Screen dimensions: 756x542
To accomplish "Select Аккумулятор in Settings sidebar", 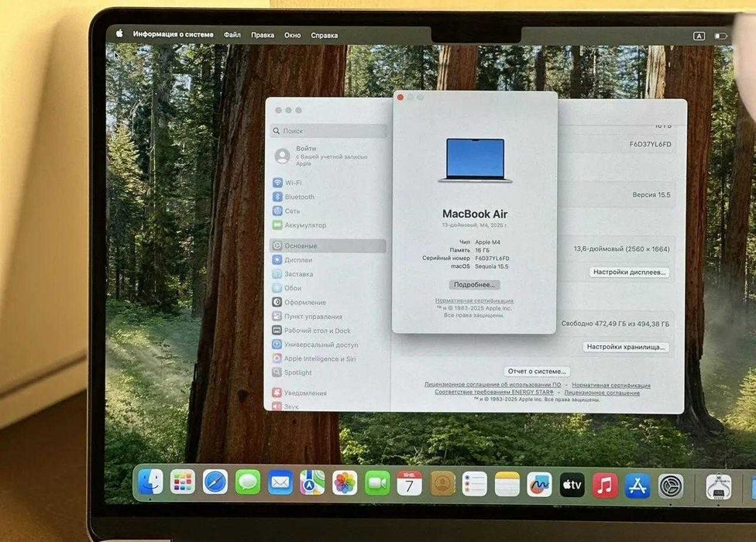I will (x=328, y=225).
